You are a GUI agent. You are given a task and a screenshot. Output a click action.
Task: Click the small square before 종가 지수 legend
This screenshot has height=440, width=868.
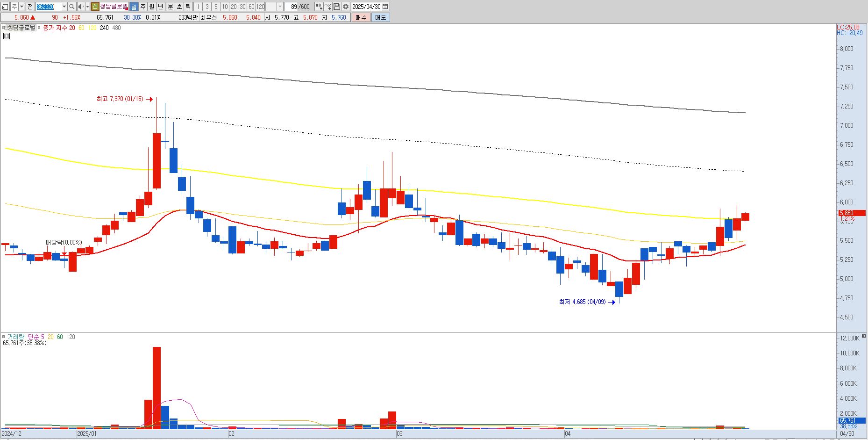pos(39,28)
